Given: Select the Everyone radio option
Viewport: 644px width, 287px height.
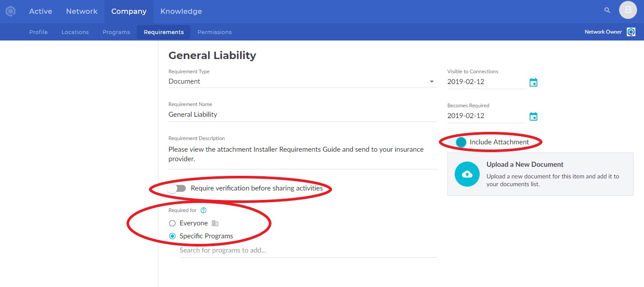Looking at the screenshot, I should pos(173,223).
